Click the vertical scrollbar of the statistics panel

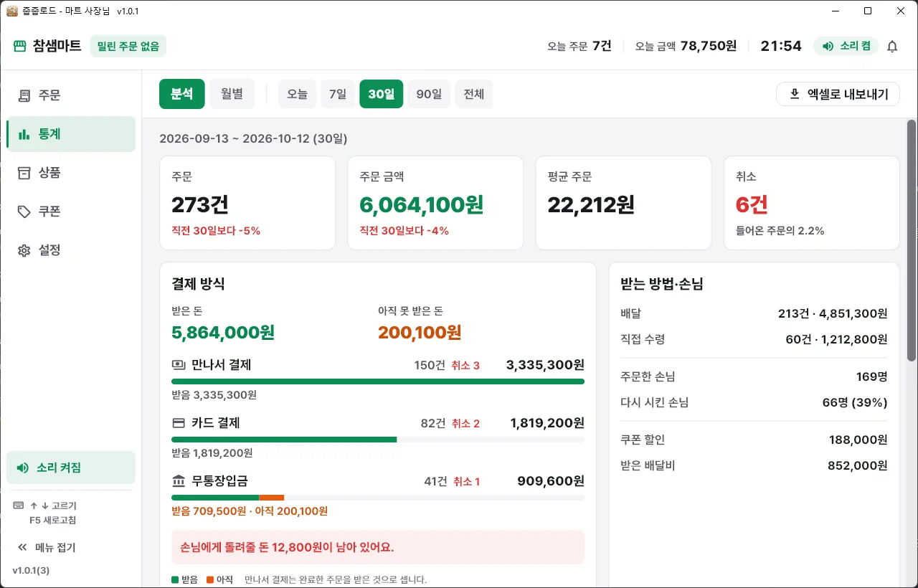pos(912,240)
